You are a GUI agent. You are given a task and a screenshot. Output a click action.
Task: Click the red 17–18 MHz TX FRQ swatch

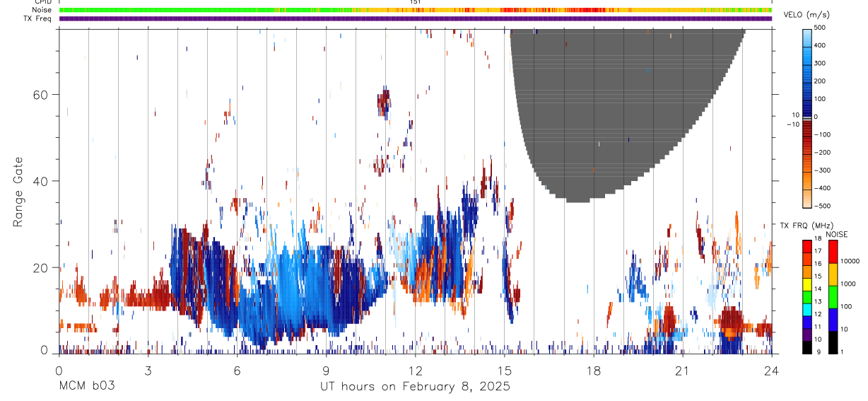807,245
